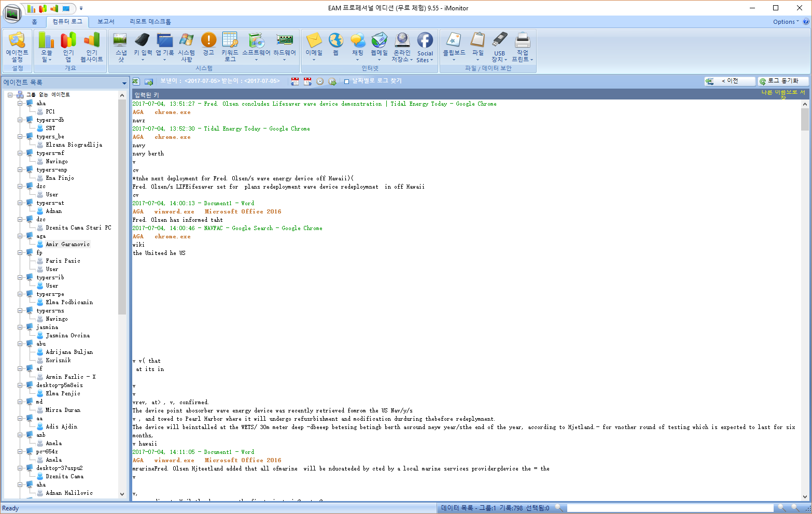Collapse the jasmina agent node
Image resolution: width=812 pixels, height=514 pixels.
point(20,327)
